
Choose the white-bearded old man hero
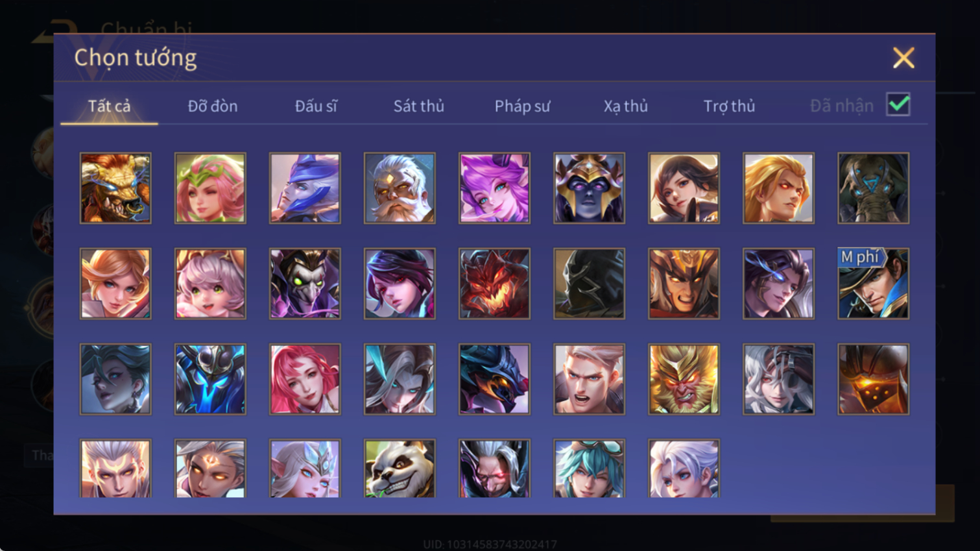[x=400, y=188]
